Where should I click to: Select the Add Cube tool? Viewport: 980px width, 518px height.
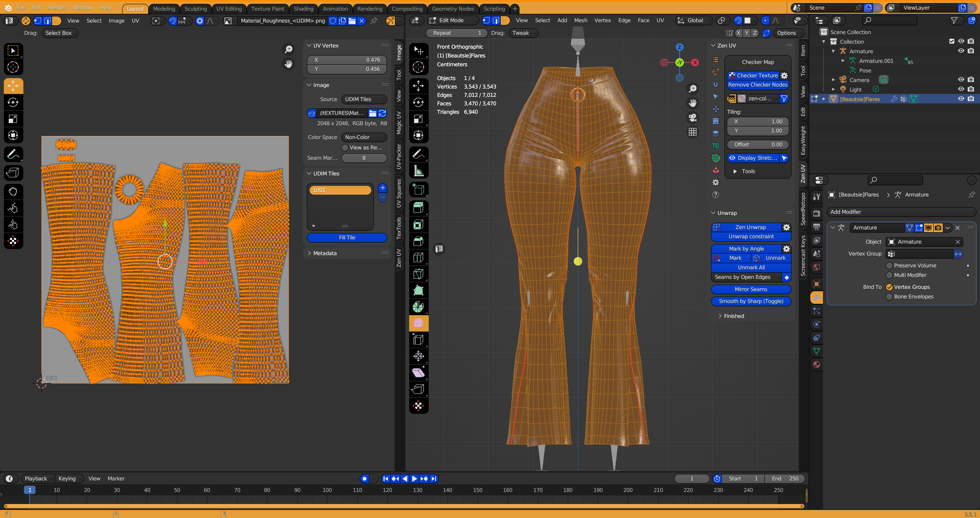[418, 190]
